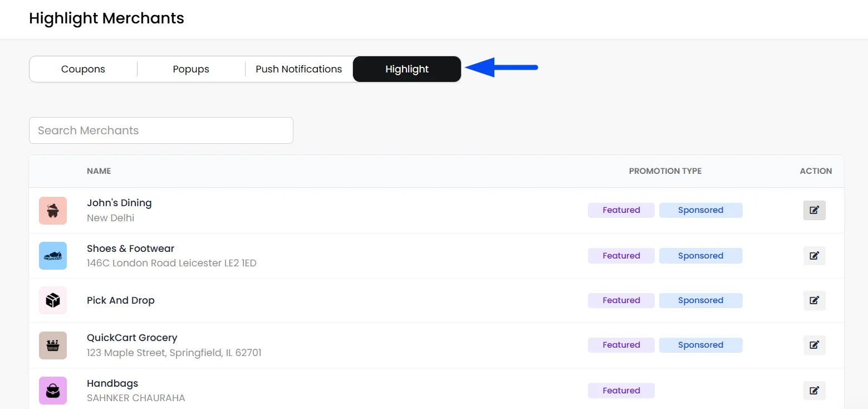This screenshot has width=868, height=409.
Task: Click the John's Dining merchant name
Action: [x=119, y=203]
